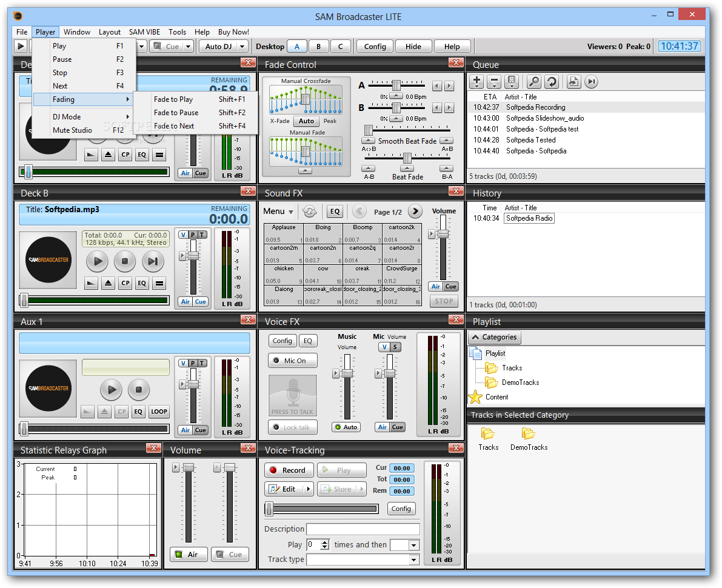Click the Hide button in the toolbar

(413, 47)
